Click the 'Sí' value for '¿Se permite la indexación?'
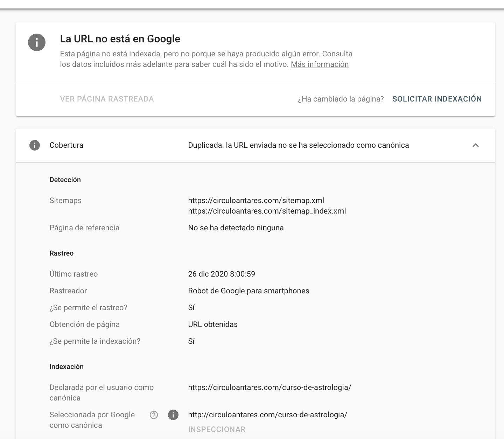Viewport: 504px width, 439px height. click(x=191, y=341)
